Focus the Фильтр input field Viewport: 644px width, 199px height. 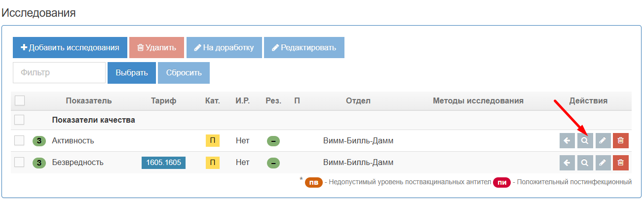pos(59,72)
